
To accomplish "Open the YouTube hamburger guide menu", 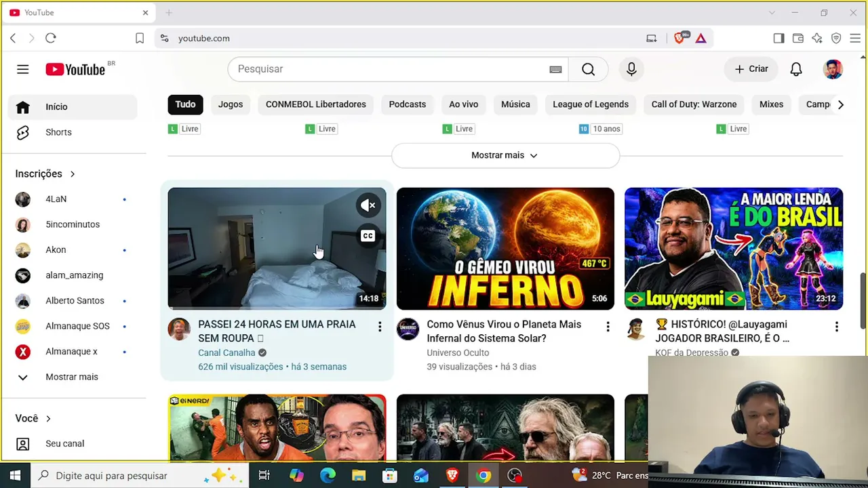I will (x=23, y=69).
